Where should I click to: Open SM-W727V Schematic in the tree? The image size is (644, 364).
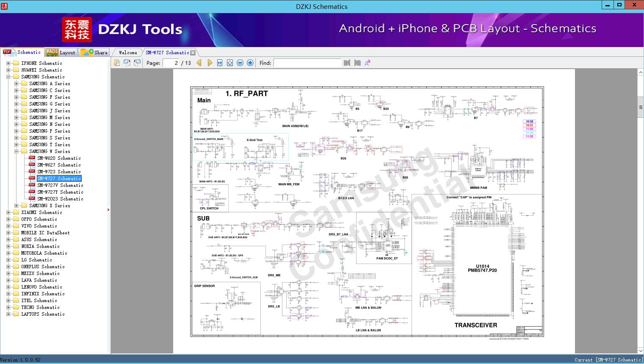coord(60,185)
